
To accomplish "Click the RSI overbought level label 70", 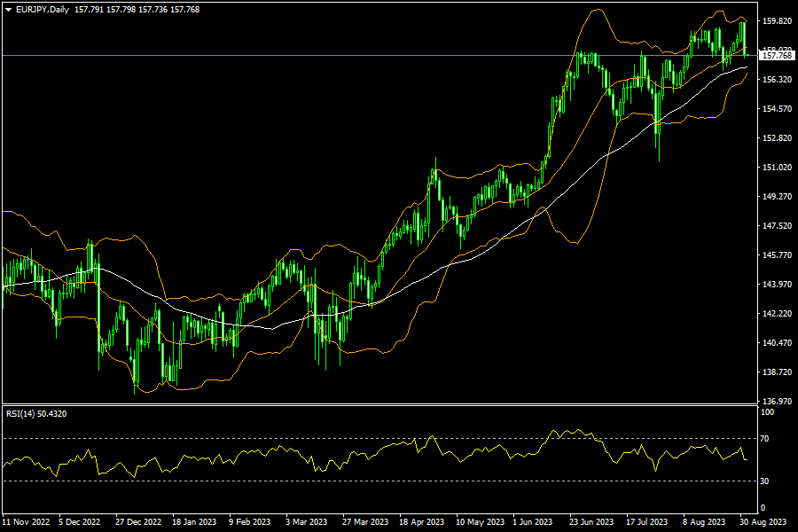I will pyautogui.click(x=764, y=438).
